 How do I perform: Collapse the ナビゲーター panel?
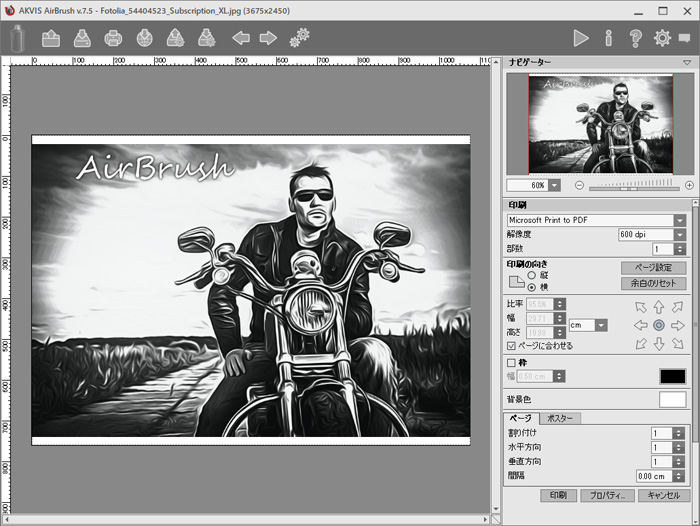click(x=687, y=63)
